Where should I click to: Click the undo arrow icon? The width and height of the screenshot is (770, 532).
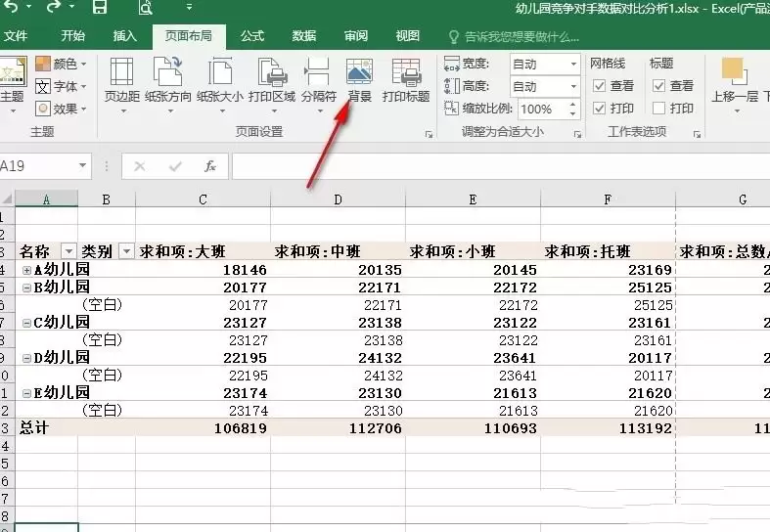pos(11,7)
